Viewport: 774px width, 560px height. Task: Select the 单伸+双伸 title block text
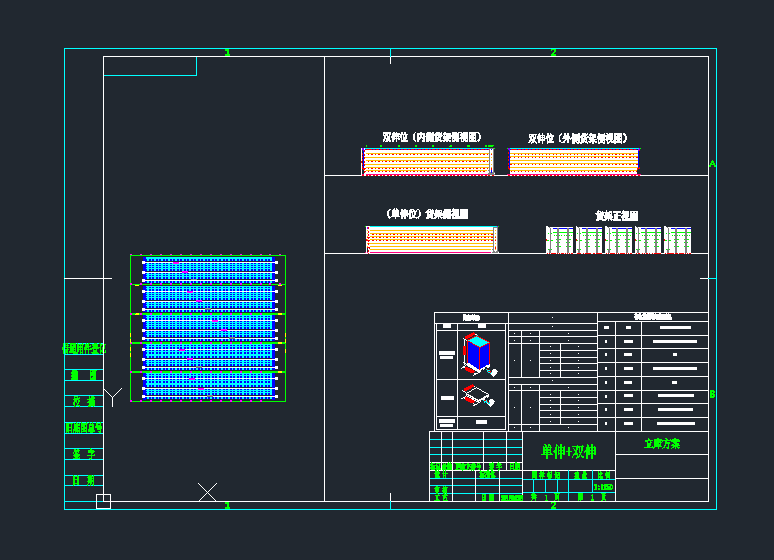click(x=568, y=451)
